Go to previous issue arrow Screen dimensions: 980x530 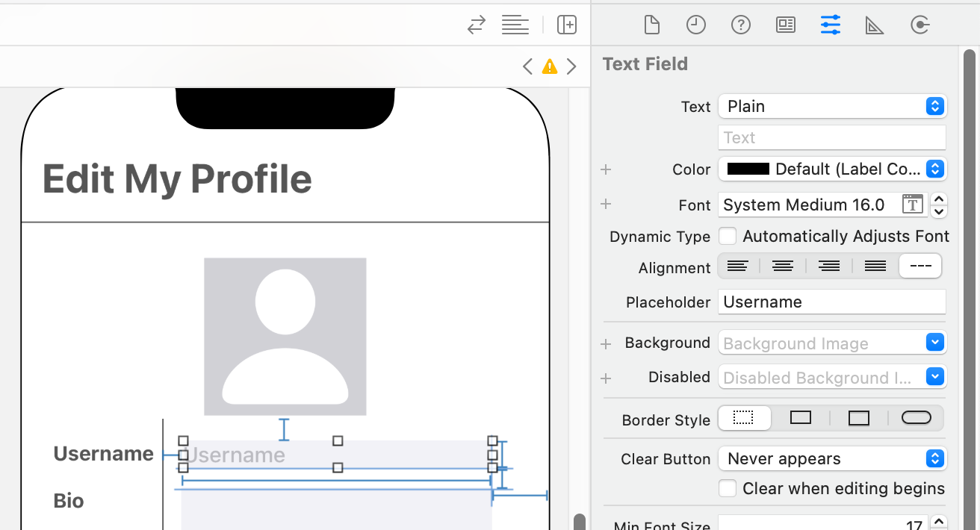(x=527, y=66)
